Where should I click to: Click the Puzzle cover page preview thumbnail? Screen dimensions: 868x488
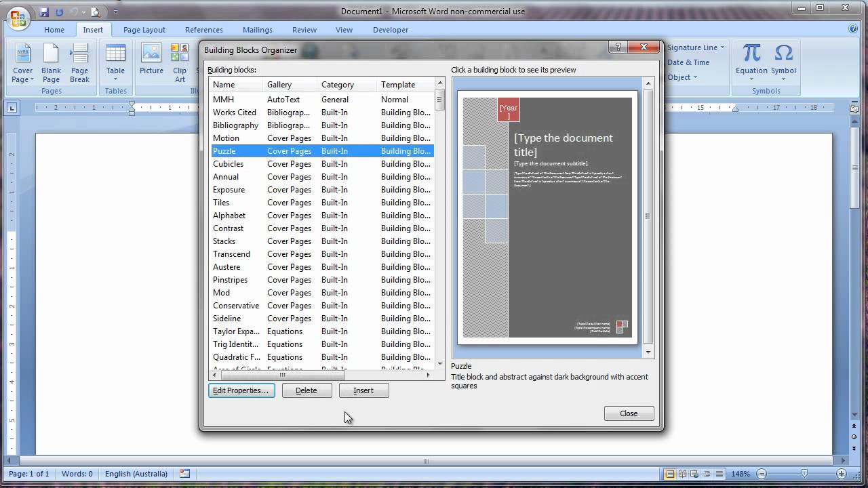[x=548, y=218]
